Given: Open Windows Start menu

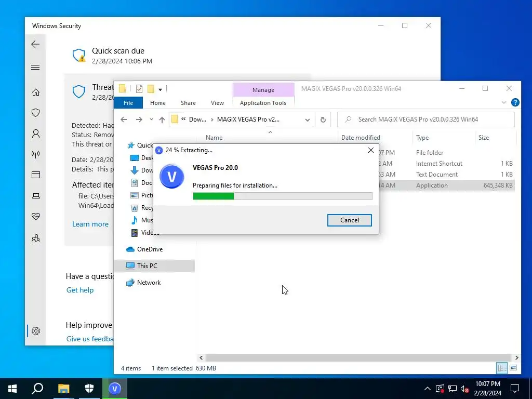Looking at the screenshot, I should [x=12, y=389].
